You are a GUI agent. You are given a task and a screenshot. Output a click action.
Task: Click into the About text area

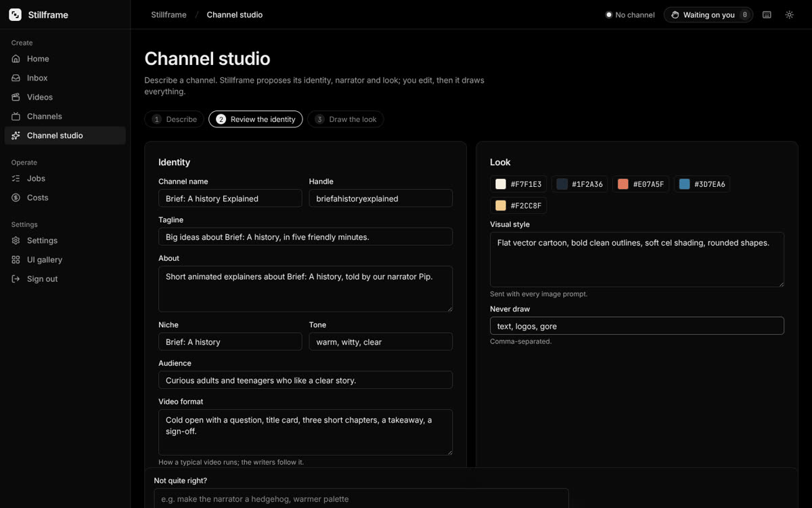click(305, 289)
